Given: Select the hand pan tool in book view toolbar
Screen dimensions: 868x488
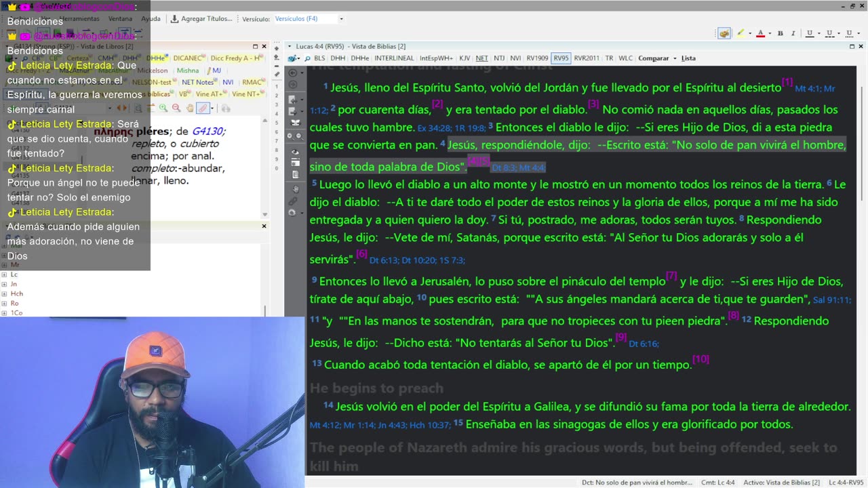Looking at the screenshot, I should pyautogui.click(x=189, y=108).
